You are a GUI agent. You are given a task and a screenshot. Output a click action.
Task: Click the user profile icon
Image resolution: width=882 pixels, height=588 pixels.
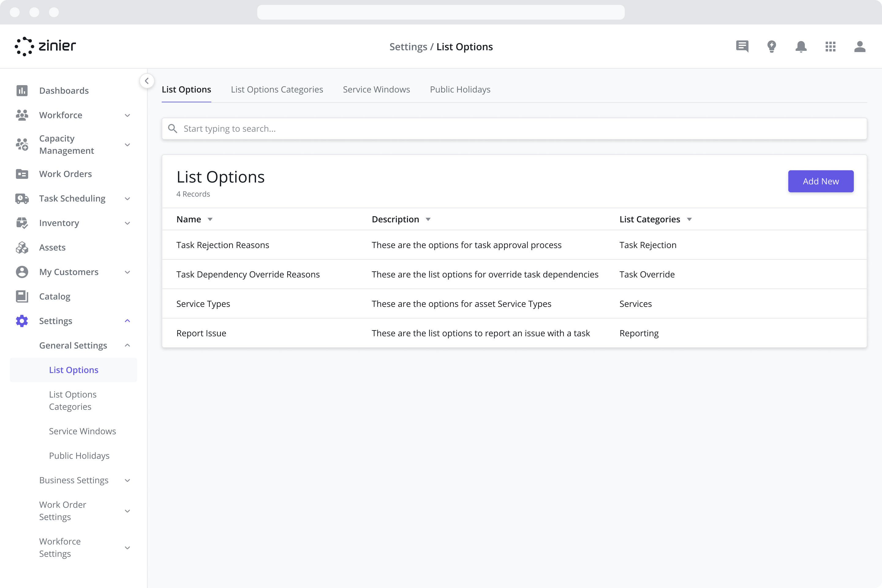pyautogui.click(x=860, y=47)
